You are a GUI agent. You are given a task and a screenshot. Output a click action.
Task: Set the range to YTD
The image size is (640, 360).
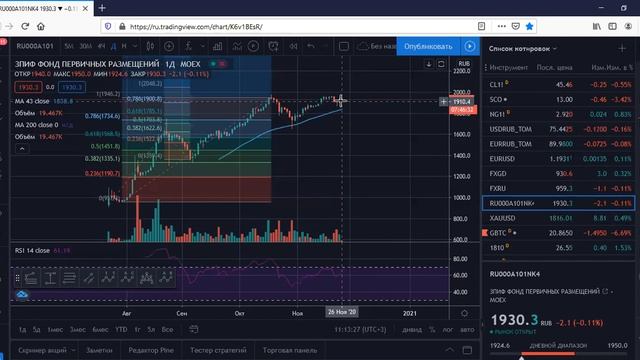[121, 329]
